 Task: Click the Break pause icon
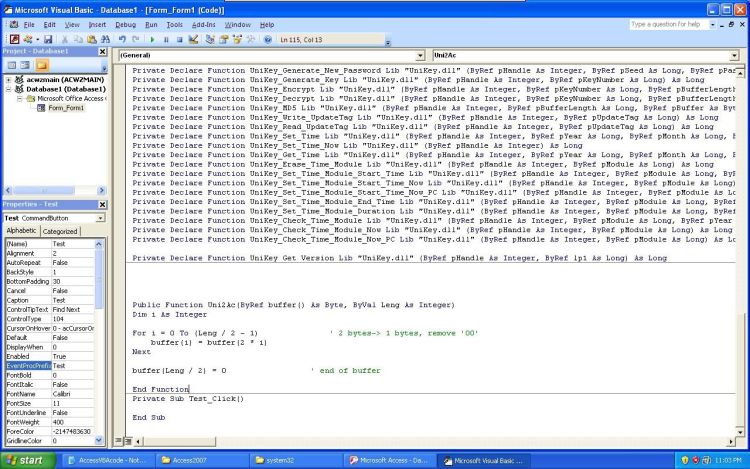[166, 39]
